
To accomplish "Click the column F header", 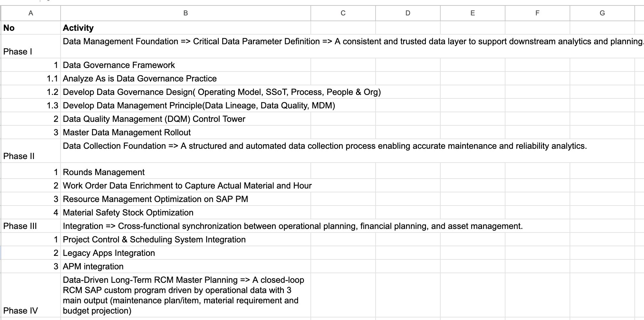I will coord(537,13).
